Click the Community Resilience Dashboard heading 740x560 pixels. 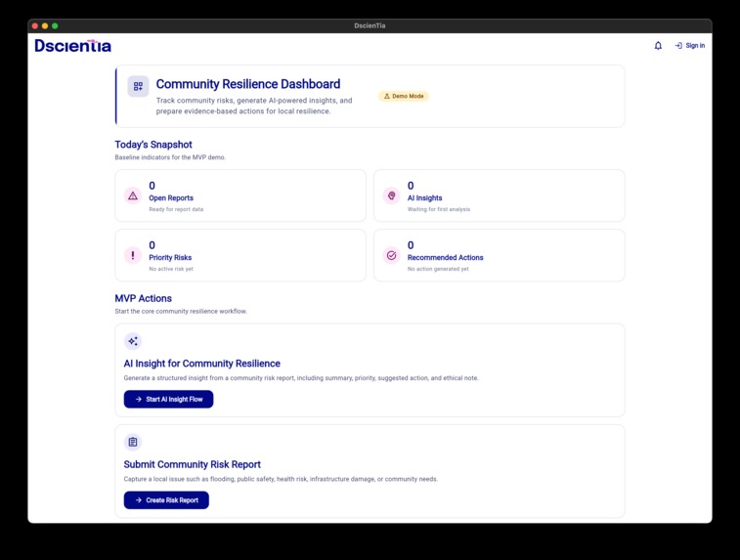pos(248,84)
